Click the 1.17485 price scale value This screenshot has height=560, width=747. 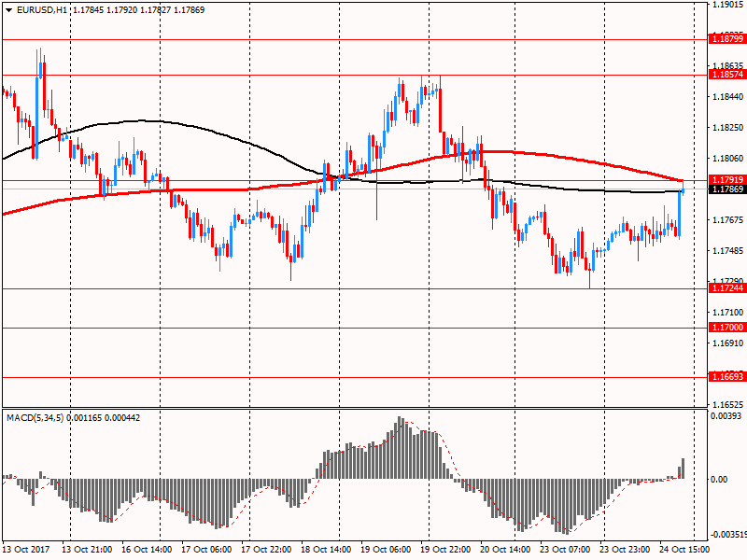pos(728,251)
